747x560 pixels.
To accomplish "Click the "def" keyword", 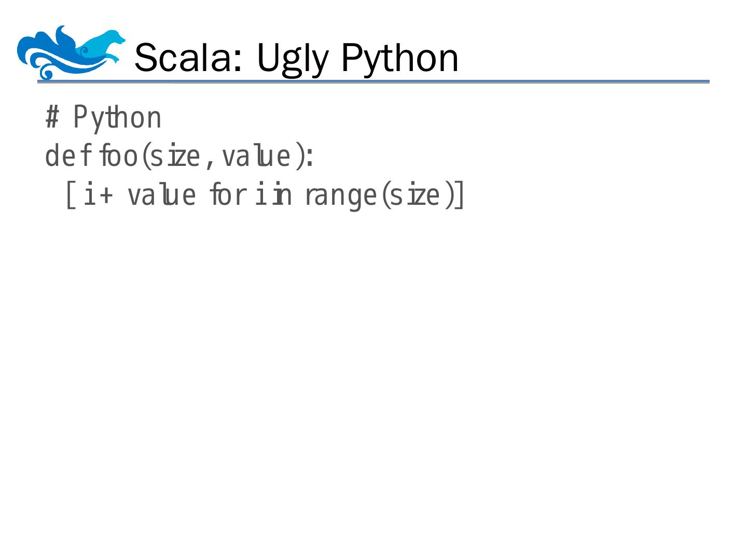I will point(68,156).
